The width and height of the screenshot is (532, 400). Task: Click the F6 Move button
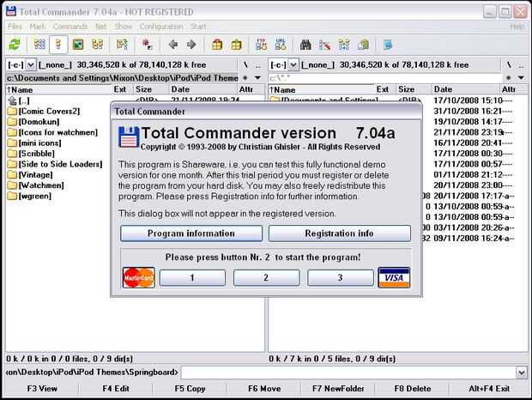click(x=264, y=389)
